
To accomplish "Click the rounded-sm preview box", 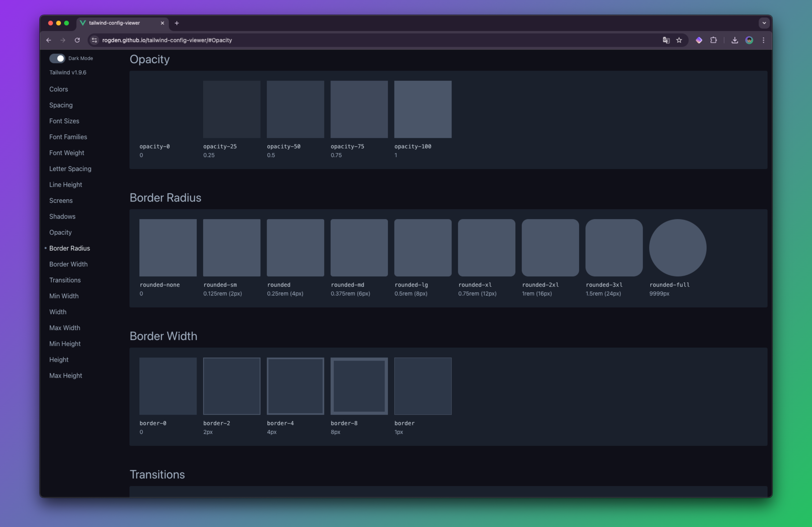I will [232, 248].
